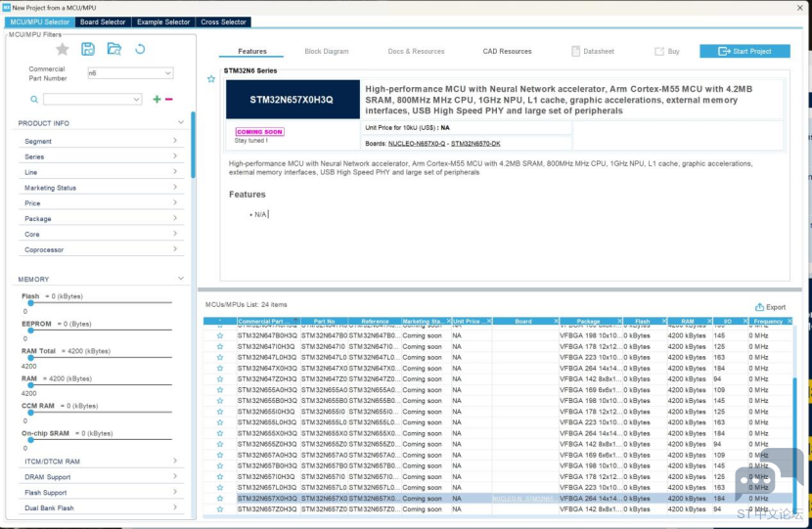Open the NUCLEO-N657X0-Q board link
812x529 pixels.
click(x=417, y=144)
